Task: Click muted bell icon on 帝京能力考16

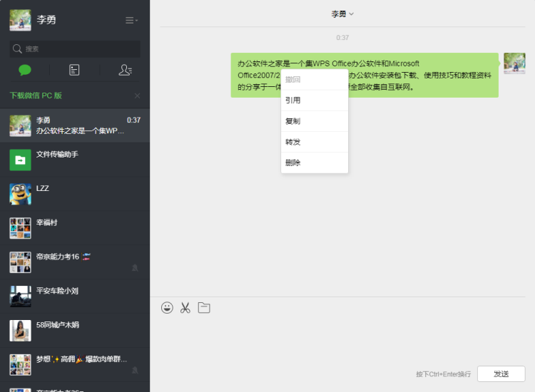Action: click(135, 268)
